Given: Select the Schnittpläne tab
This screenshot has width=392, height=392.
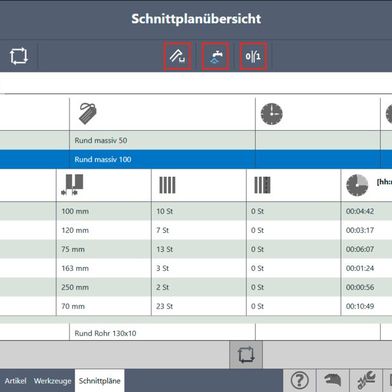Looking at the screenshot, I should click(x=99, y=381).
